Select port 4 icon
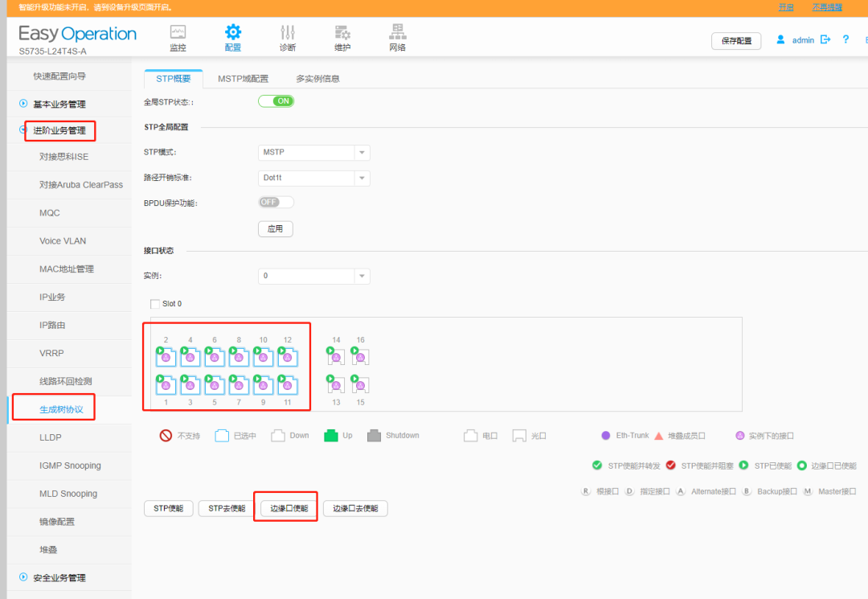The width and height of the screenshot is (868, 599). coord(190,357)
